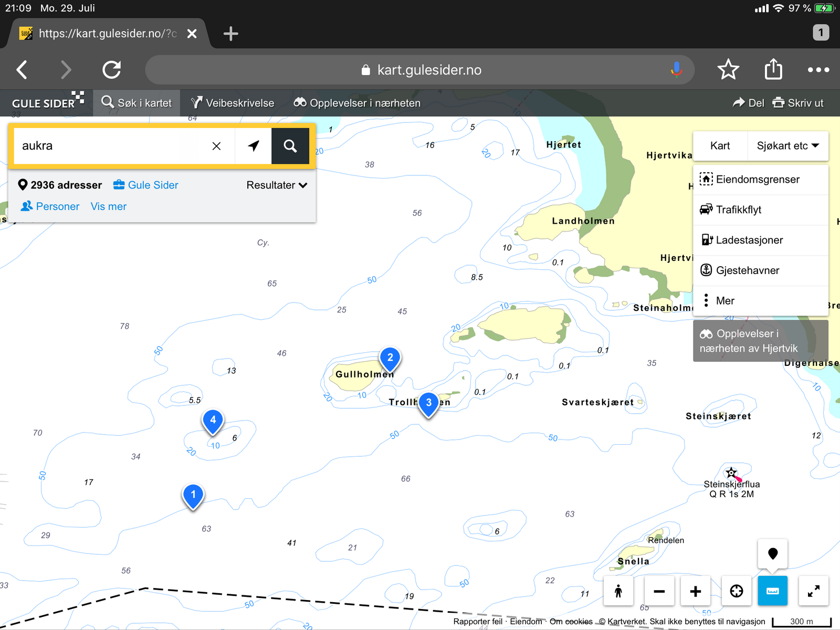This screenshot has width=840, height=630.
Task: Toggle the blue measure ruler tool
Action: tap(772, 591)
